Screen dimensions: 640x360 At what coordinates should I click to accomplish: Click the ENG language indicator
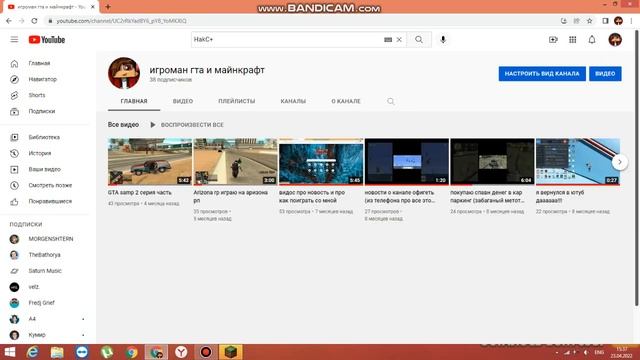coord(599,352)
